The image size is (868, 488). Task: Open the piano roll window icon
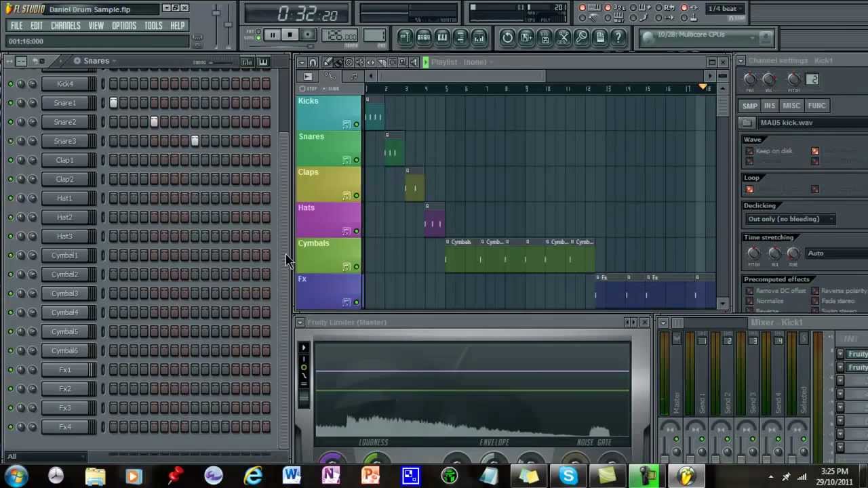tap(442, 37)
